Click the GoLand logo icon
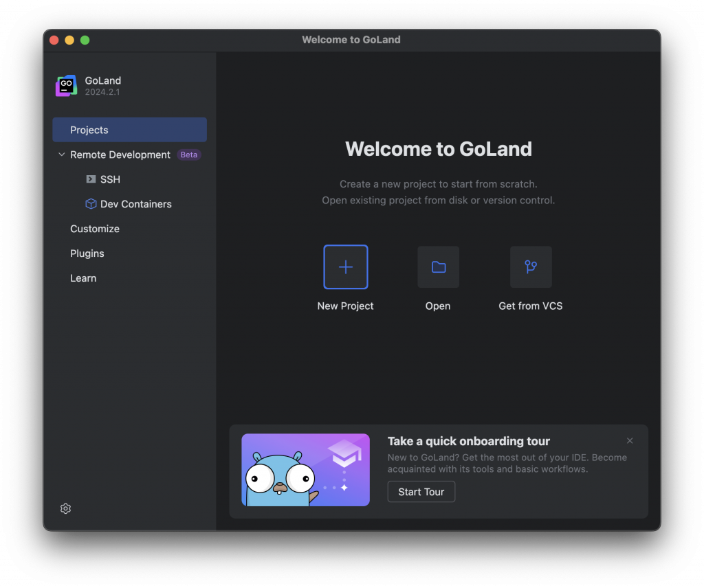 (x=67, y=86)
